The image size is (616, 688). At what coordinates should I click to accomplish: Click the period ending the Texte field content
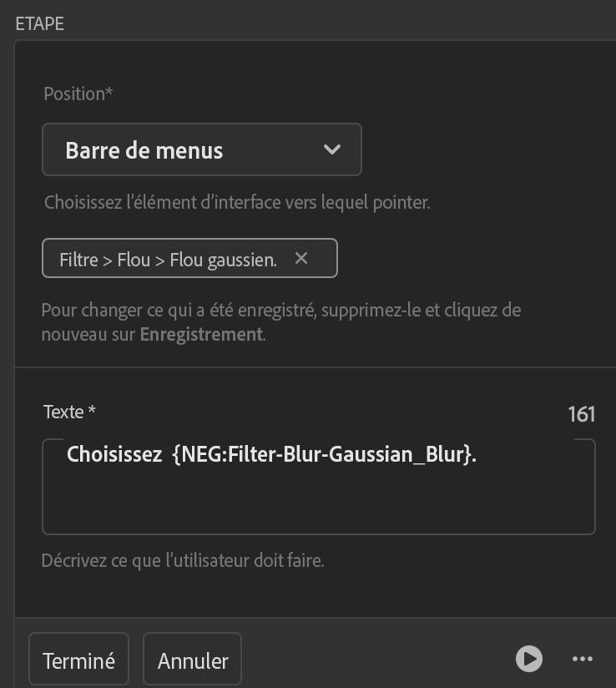pos(474,456)
